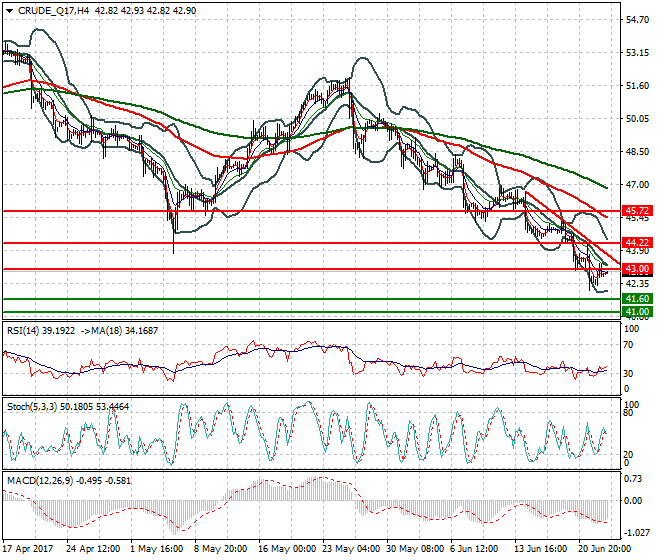Click the 47.00 price axis value
The width and height of the screenshot is (660, 560).
point(637,184)
